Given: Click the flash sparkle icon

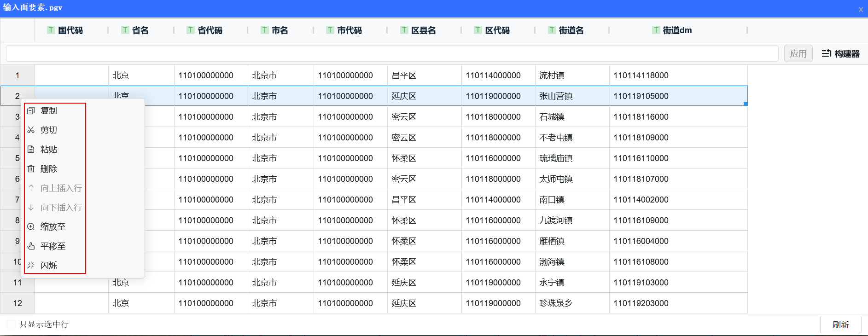Looking at the screenshot, I should tap(31, 265).
